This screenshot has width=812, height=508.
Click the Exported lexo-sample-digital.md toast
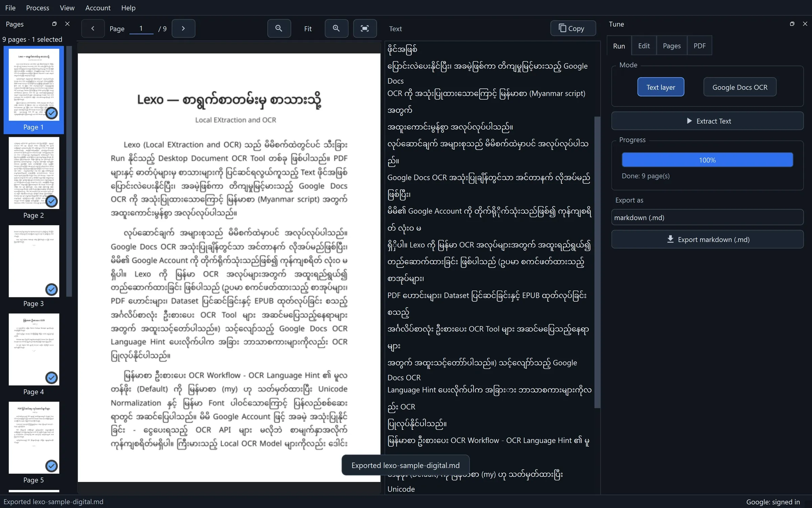tap(405, 465)
